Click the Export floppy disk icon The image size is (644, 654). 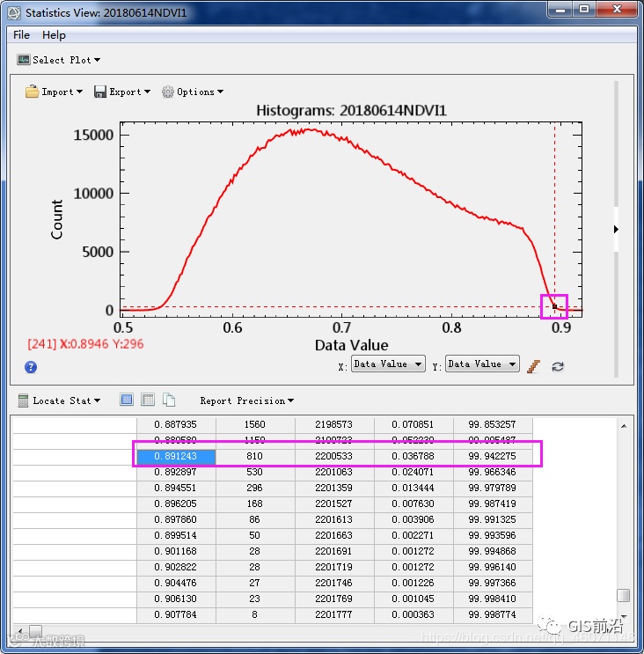100,92
